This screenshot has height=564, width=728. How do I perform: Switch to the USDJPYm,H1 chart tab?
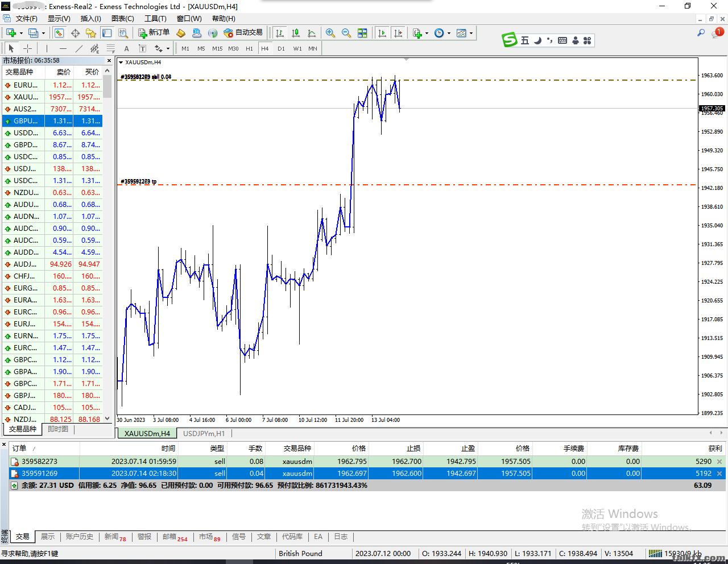[x=204, y=433]
